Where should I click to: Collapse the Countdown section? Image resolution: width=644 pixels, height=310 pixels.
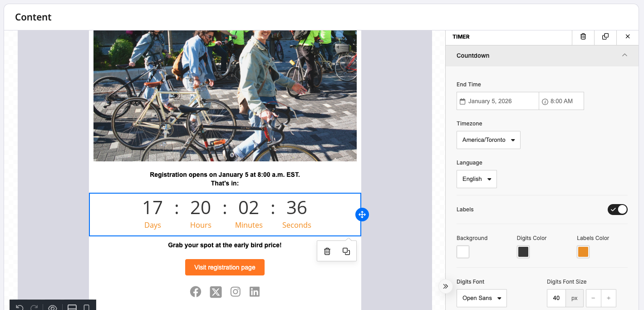click(624, 55)
